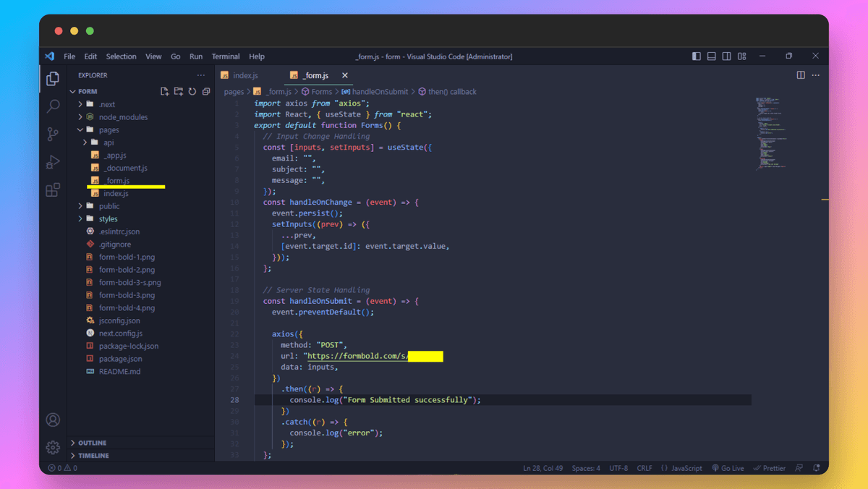Toggle the primary side bar layout button

tap(697, 56)
